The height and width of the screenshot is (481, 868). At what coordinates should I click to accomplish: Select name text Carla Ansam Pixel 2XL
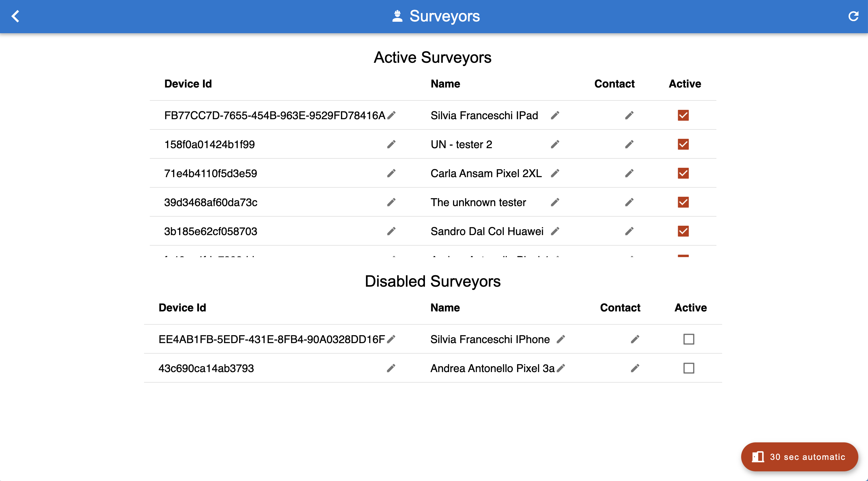click(486, 174)
